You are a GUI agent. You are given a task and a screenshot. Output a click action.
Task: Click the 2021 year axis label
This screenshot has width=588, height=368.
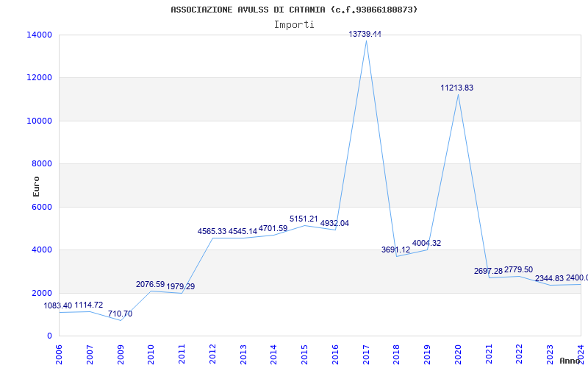point(489,354)
